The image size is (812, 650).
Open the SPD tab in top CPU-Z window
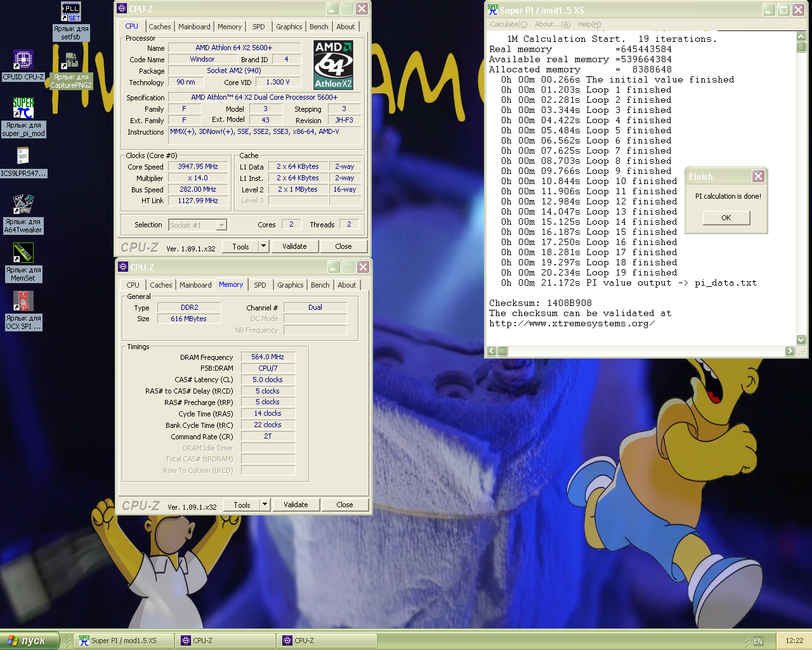tap(259, 27)
